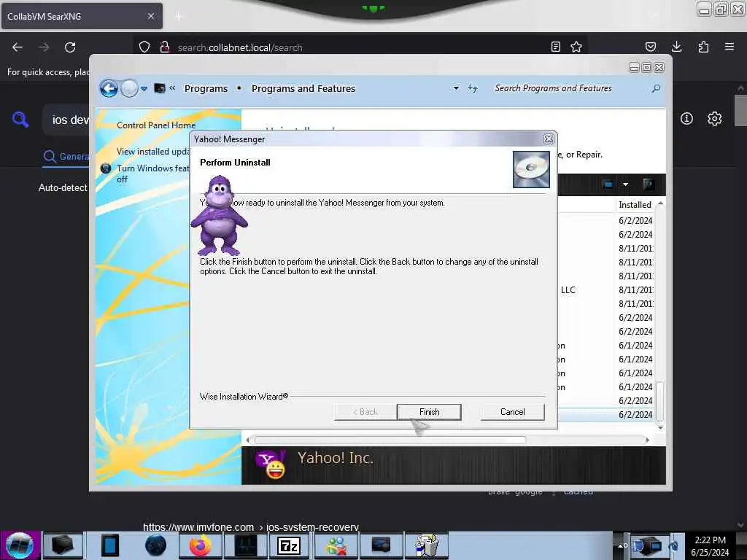
Task: Open Firefox extensions menu
Action: [703, 47]
